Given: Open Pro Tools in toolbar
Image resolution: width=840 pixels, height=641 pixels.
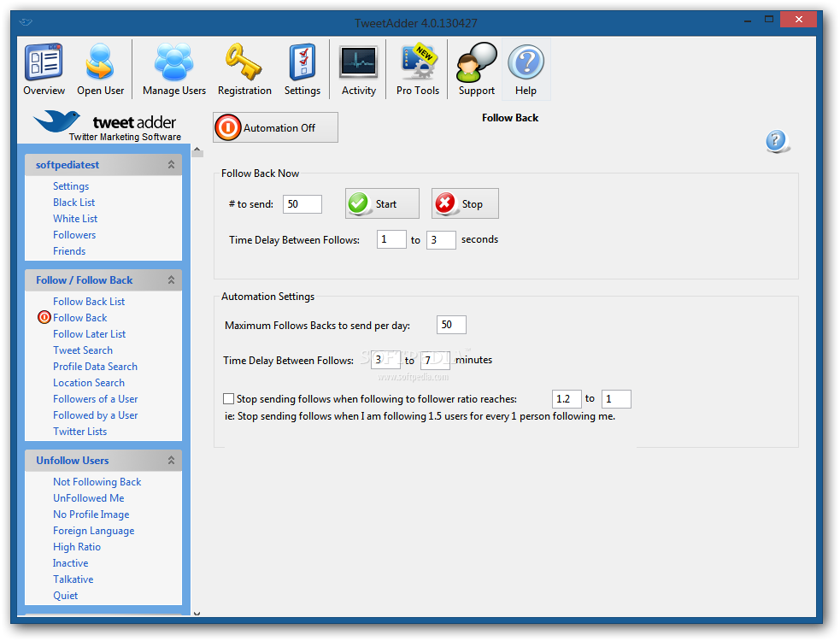Looking at the screenshot, I should [417, 70].
